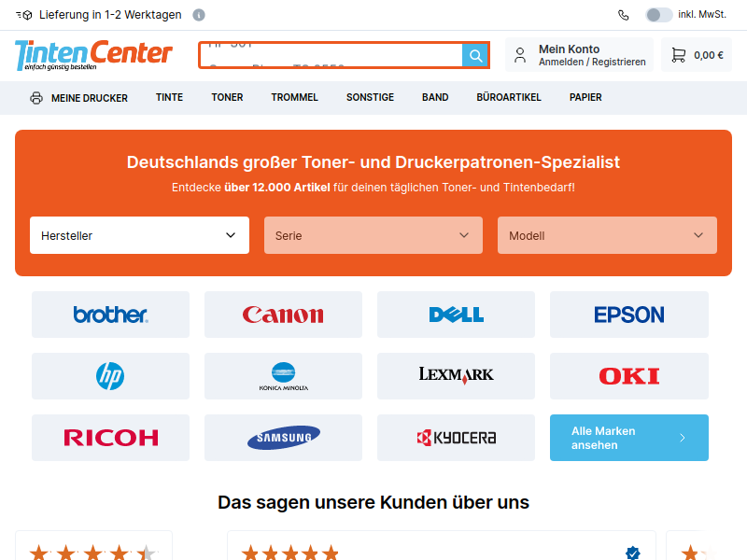Toggle the inkl. MwSt. switch
Screen dimensions: 747x560
pos(658,15)
